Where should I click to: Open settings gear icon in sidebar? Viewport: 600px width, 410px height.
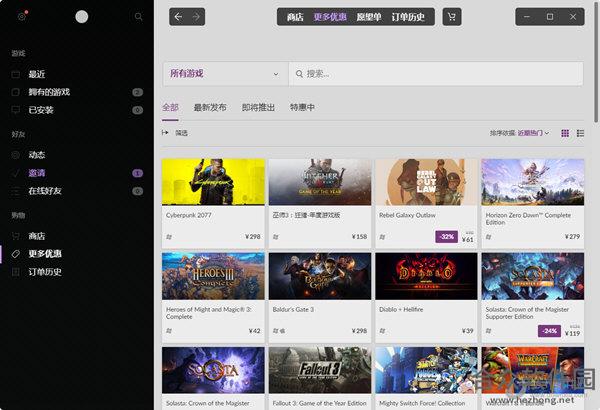21,16
